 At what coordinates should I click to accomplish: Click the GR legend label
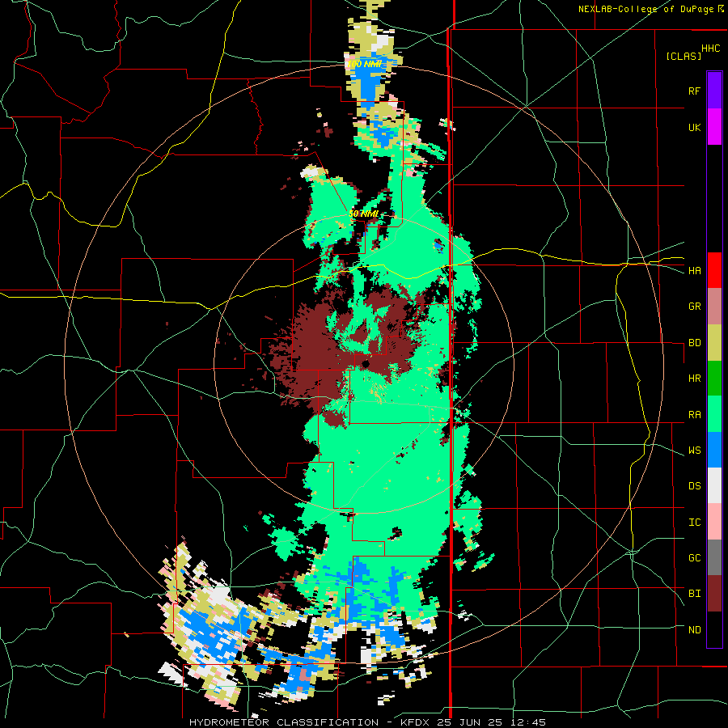click(x=694, y=307)
